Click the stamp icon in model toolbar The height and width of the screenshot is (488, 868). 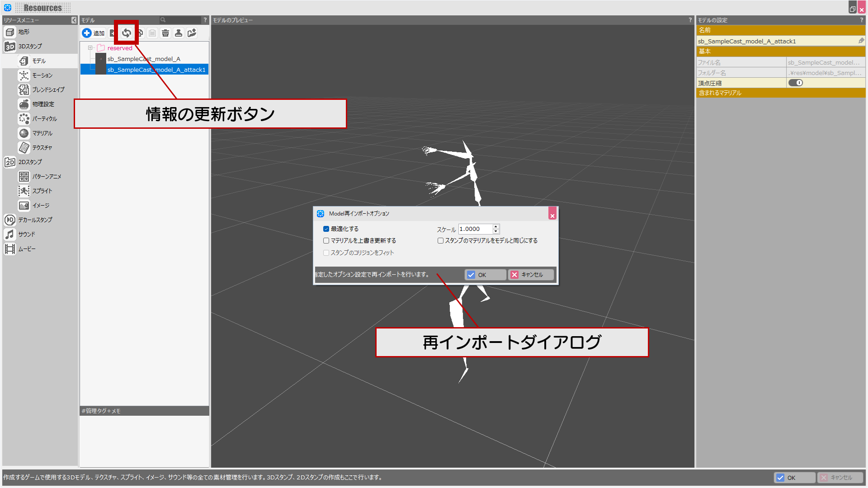click(x=179, y=33)
